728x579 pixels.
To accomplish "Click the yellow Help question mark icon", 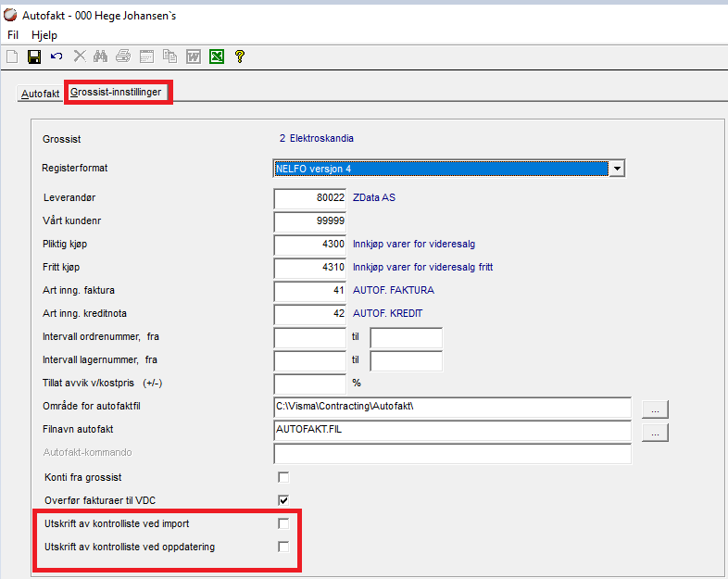I will tap(240, 57).
